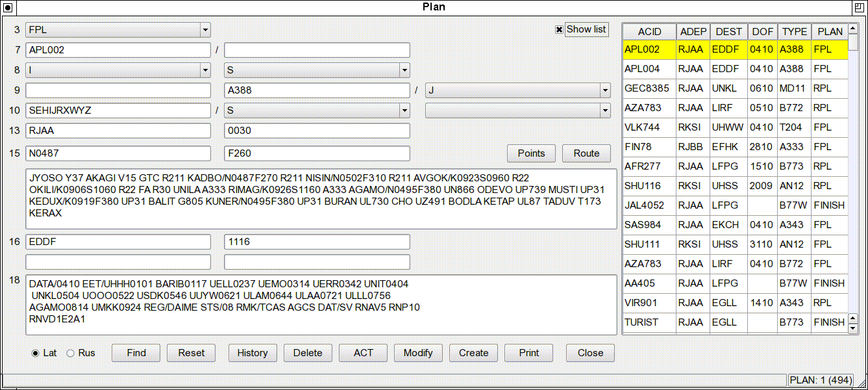Viewport: 868px width, 390px height.
Task: Click the departure aerodrome RJAA field
Action: [118, 131]
